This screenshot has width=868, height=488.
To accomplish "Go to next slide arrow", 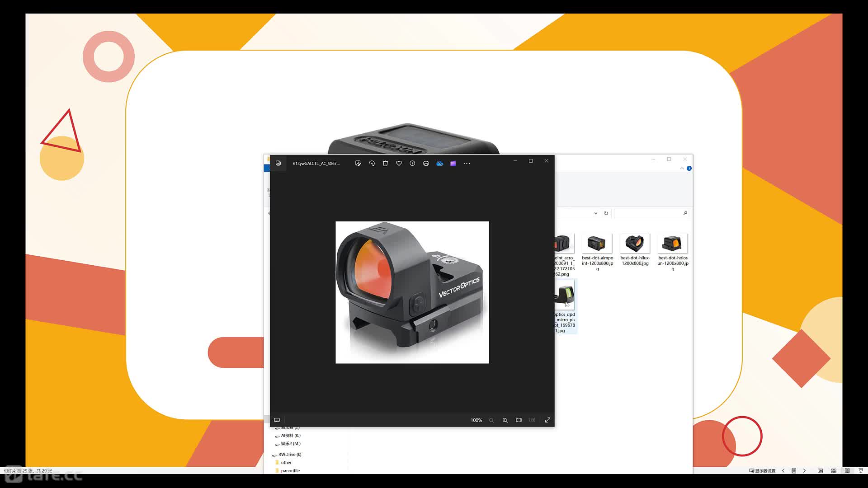I will pos(804,471).
